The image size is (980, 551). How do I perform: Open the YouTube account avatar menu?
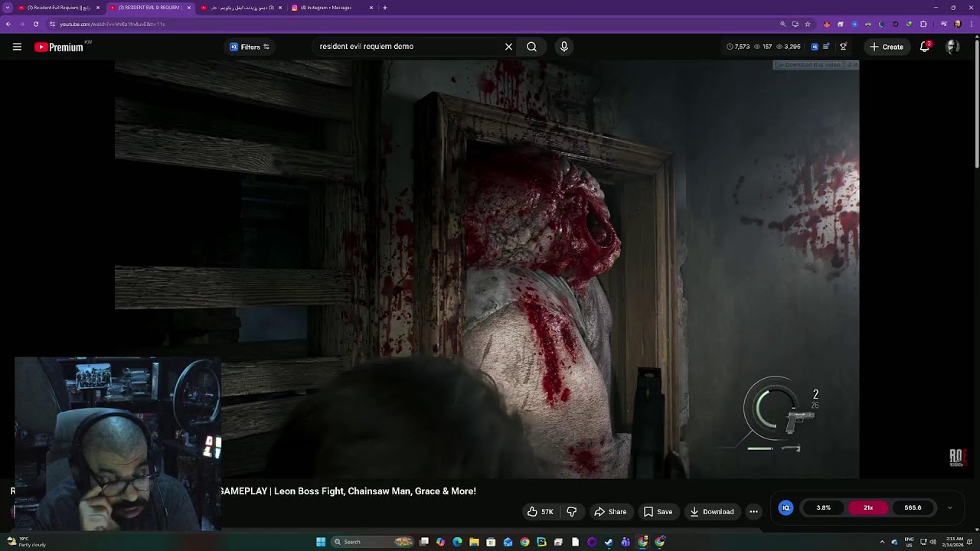[952, 47]
